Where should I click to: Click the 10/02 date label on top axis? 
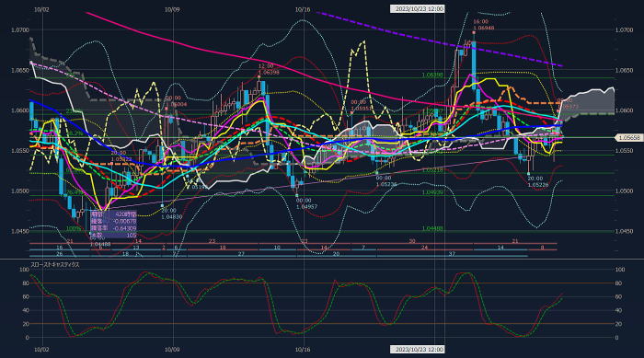coord(41,9)
